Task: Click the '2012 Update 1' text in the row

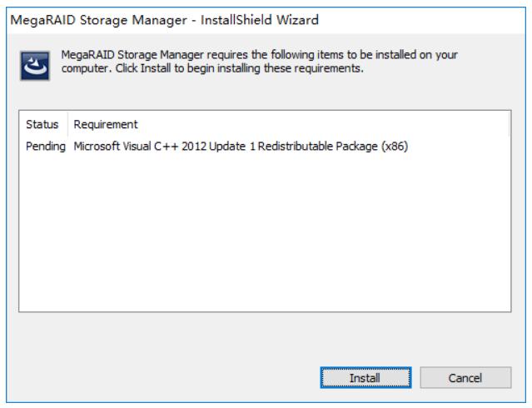Action: click(218, 147)
